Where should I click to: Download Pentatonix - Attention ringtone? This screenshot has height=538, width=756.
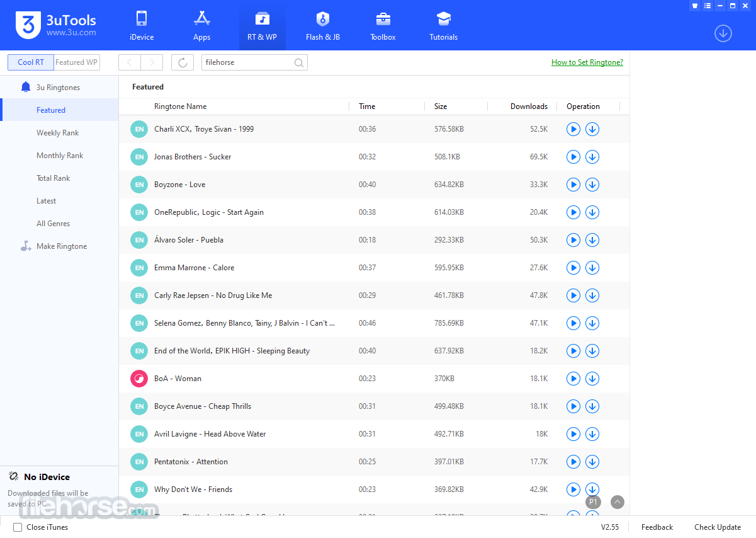pyautogui.click(x=592, y=462)
